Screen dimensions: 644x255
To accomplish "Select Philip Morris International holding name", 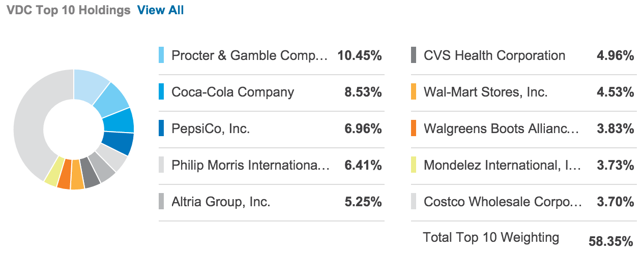I will (x=251, y=165).
